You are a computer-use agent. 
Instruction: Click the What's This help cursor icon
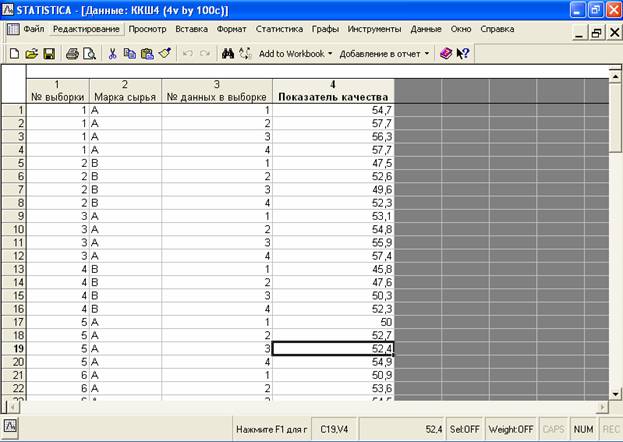[x=463, y=54]
